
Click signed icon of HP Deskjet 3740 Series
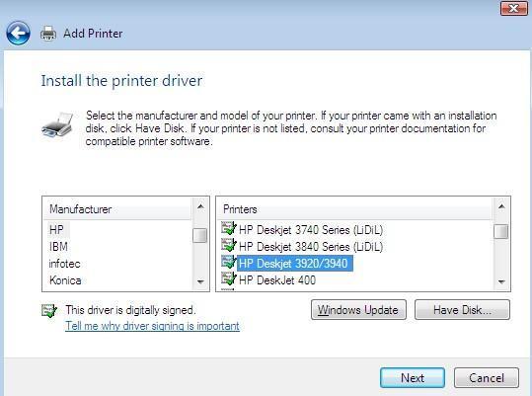[228, 228]
